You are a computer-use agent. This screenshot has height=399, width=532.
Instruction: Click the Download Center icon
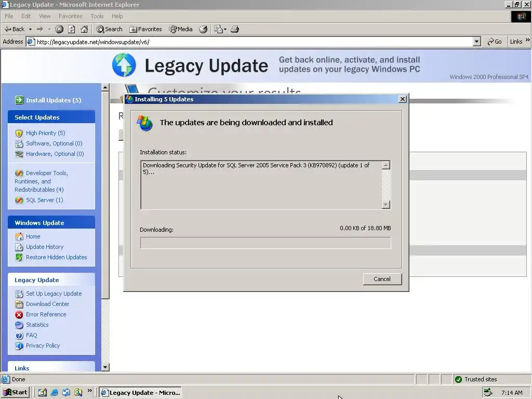(19, 304)
